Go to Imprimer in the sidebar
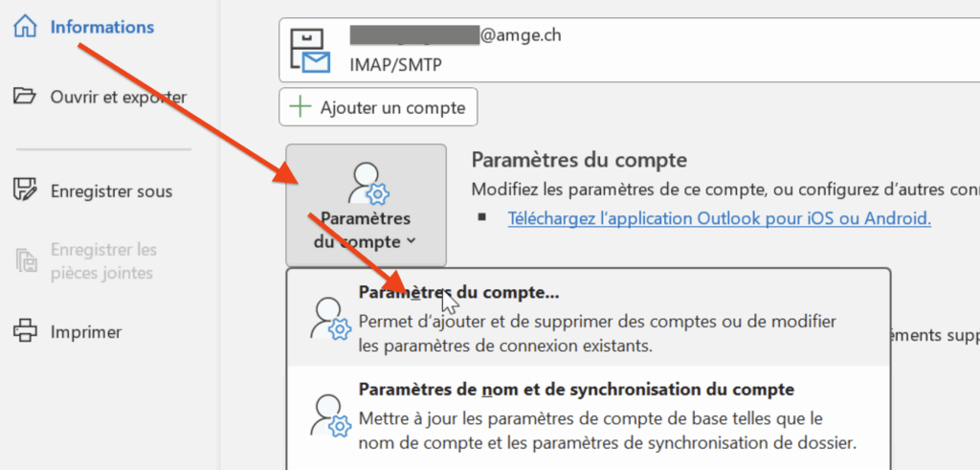 tap(86, 332)
